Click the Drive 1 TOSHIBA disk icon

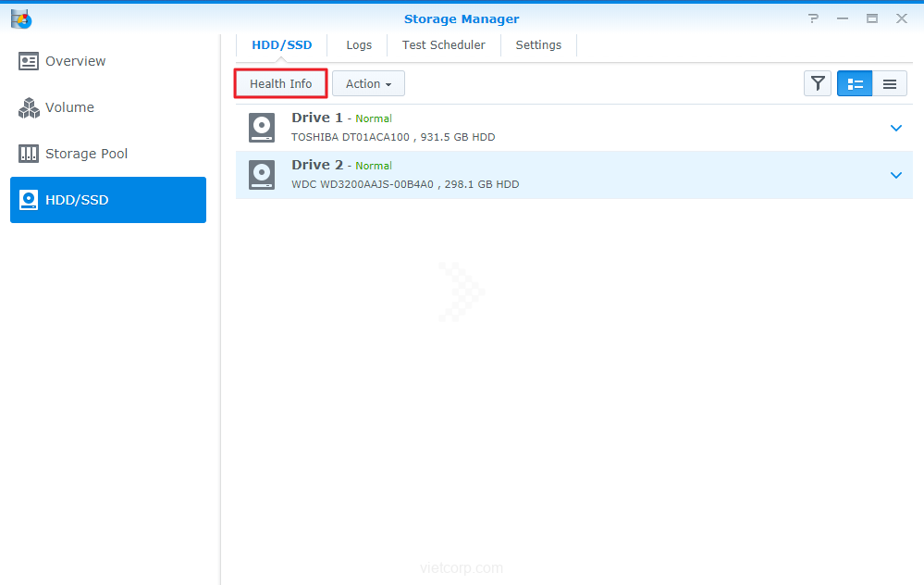pos(262,128)
